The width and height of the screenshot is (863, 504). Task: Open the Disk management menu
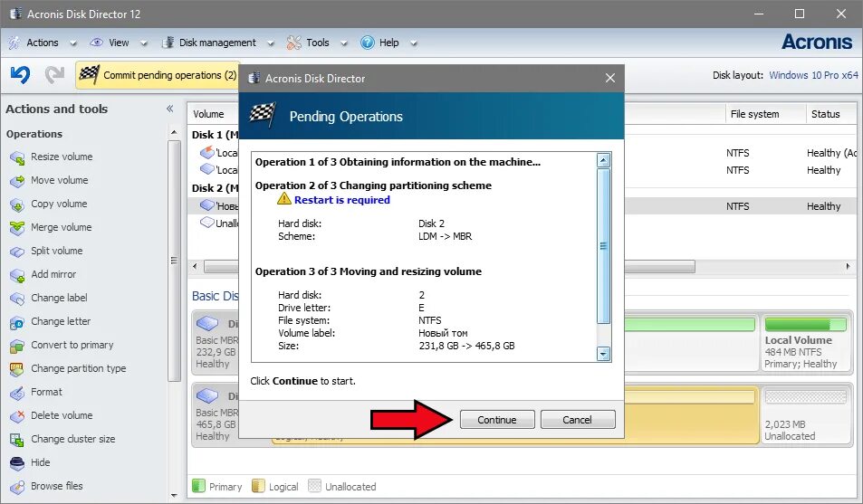(x=217, y=43)
